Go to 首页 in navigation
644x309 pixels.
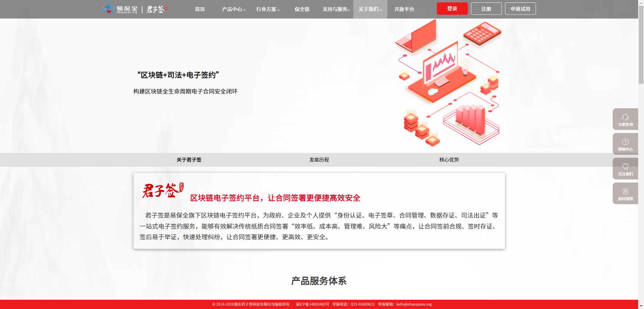pos(200,9)
